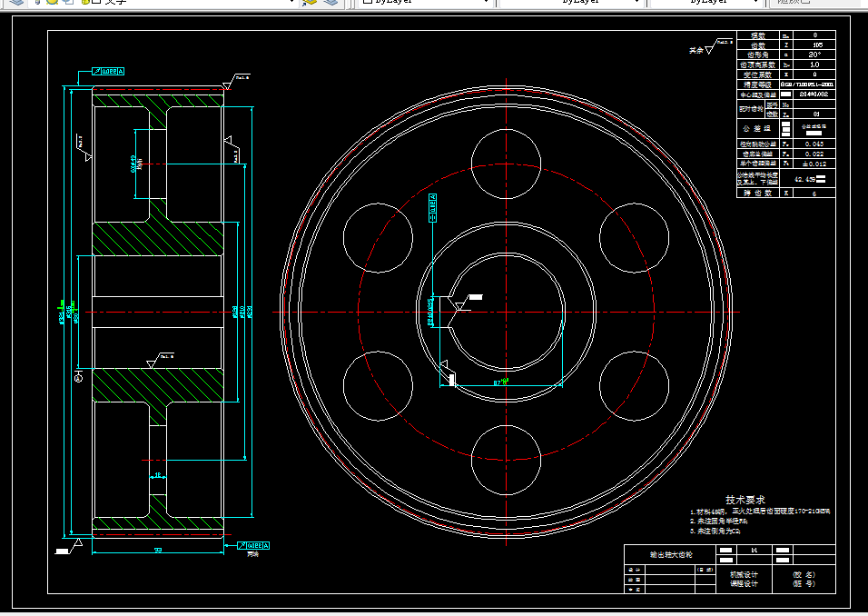Viewport: 868px width, 616px height.
Task: Click the tolerance value 0.045
Action: (x=814, y=144)
